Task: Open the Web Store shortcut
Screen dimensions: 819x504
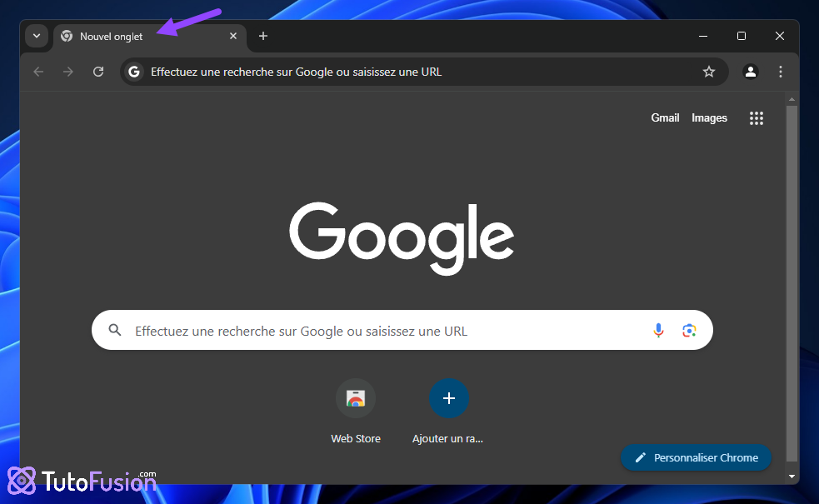Action: coord(356,398)
